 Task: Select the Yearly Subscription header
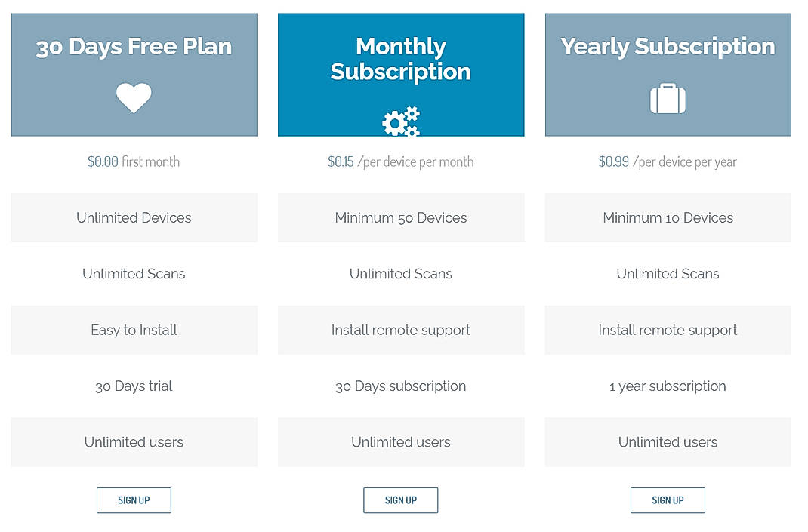pos(668,47)
